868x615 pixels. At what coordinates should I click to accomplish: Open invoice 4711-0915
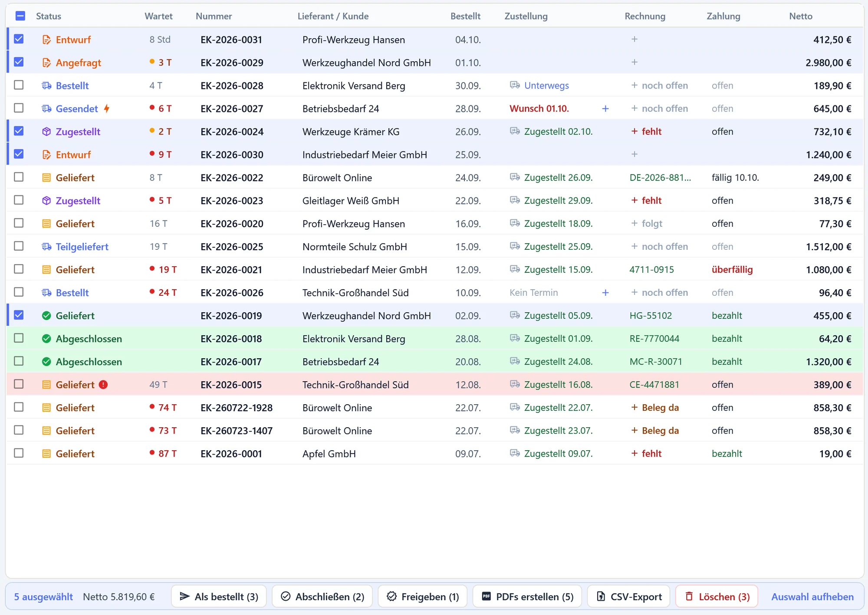pyautogui.click(x=651, y=270)
